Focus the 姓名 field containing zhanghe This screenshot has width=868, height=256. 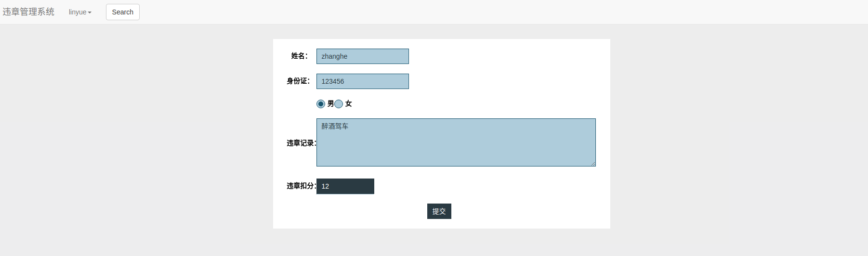click(x=363, y=56)
